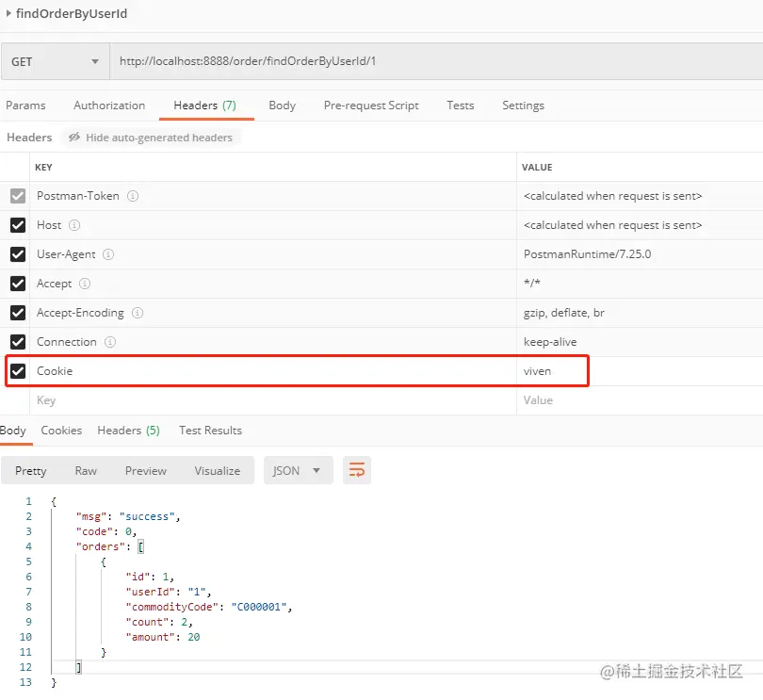Select the response Body tab
The width and height of the screenshot is (763, 700).
(x=13, y=431)
